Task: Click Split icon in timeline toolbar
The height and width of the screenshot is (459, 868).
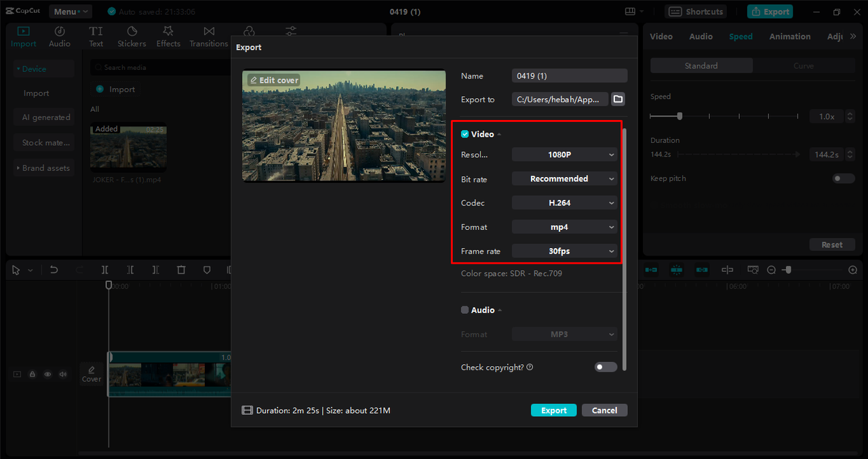Action: 105,270
